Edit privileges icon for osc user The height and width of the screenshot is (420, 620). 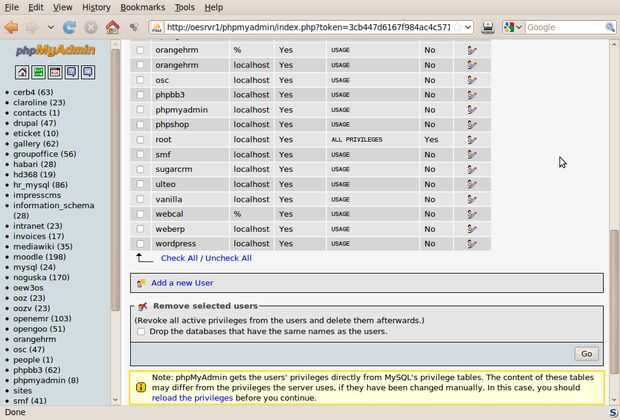[x=472, y=80]
